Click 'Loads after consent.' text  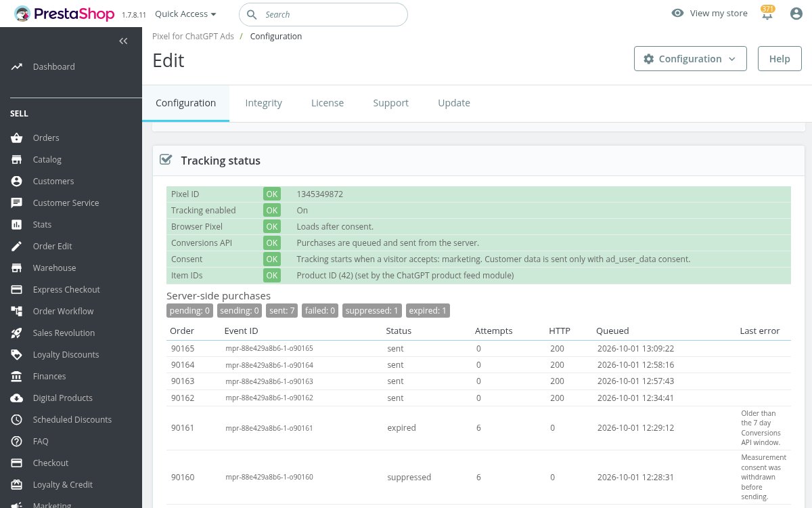pyautogui.click(x=335, y=227)
